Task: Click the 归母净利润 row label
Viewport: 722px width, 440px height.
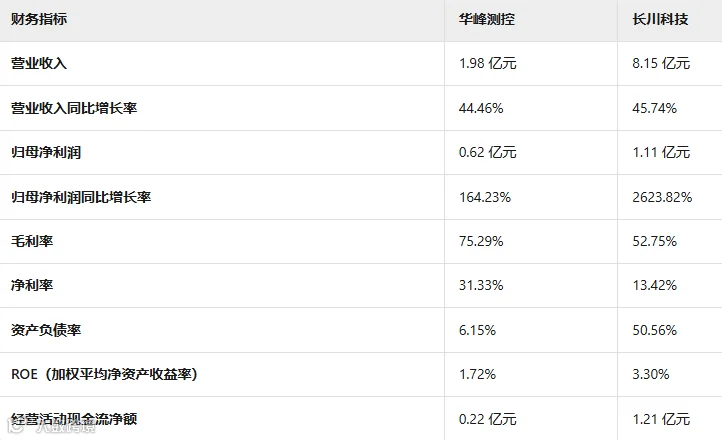Action: (x=46, y=152)
